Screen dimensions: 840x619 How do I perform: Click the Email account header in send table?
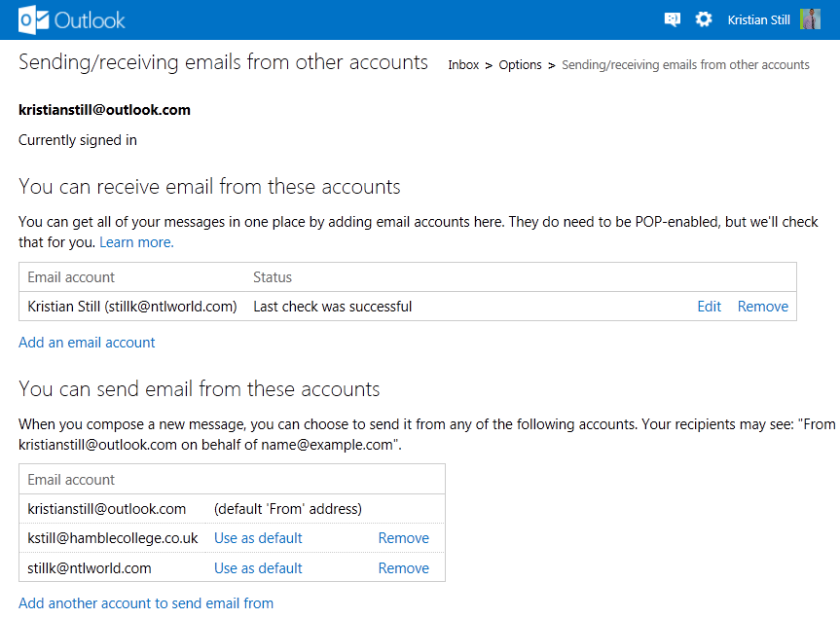(71, 480)
